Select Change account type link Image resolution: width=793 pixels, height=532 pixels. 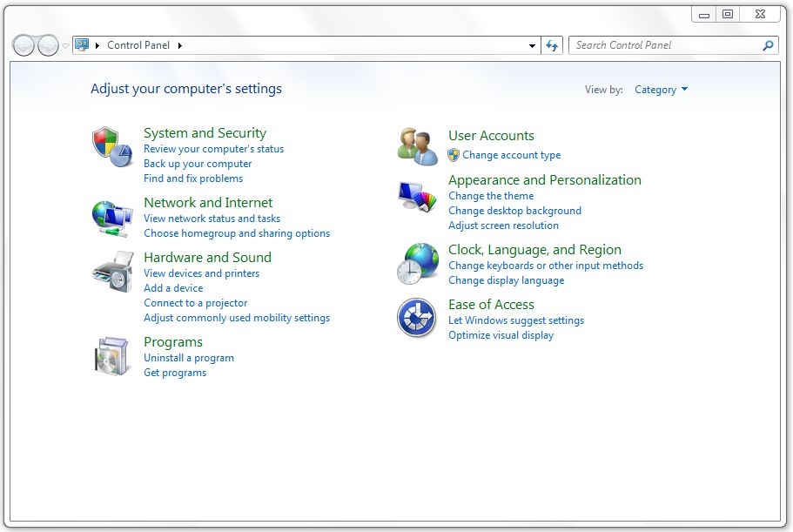(x=511, y=155)
